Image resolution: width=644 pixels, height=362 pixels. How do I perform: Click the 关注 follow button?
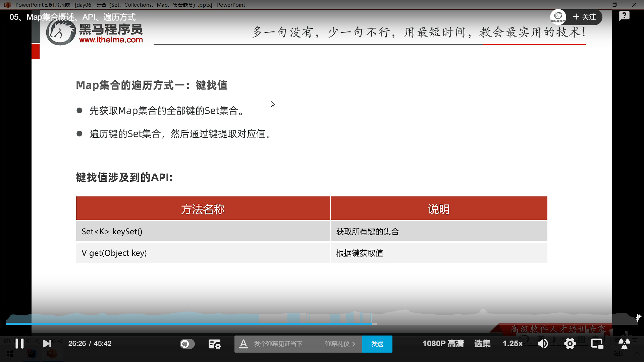[x=585, y=17]
